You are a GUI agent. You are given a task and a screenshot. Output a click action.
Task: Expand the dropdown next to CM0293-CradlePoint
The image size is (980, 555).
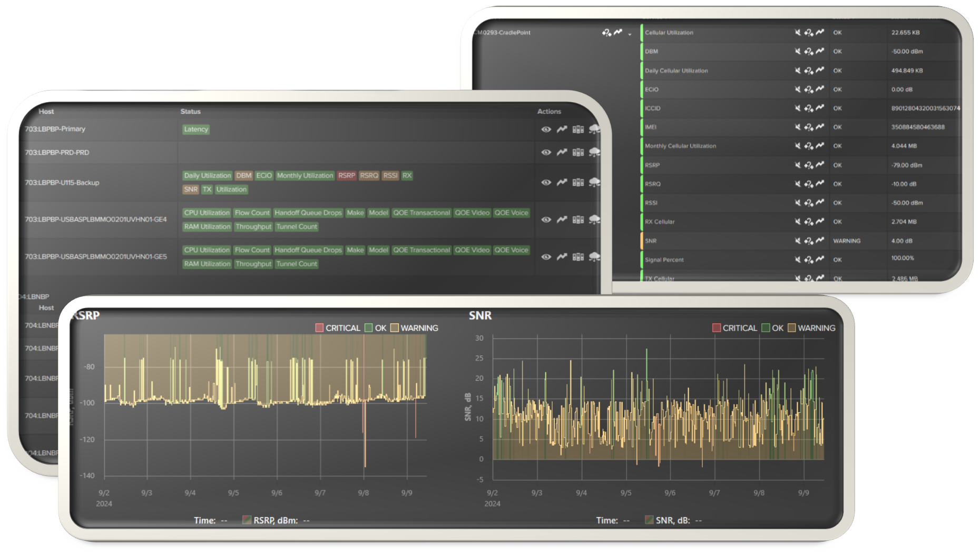point(629,34)
